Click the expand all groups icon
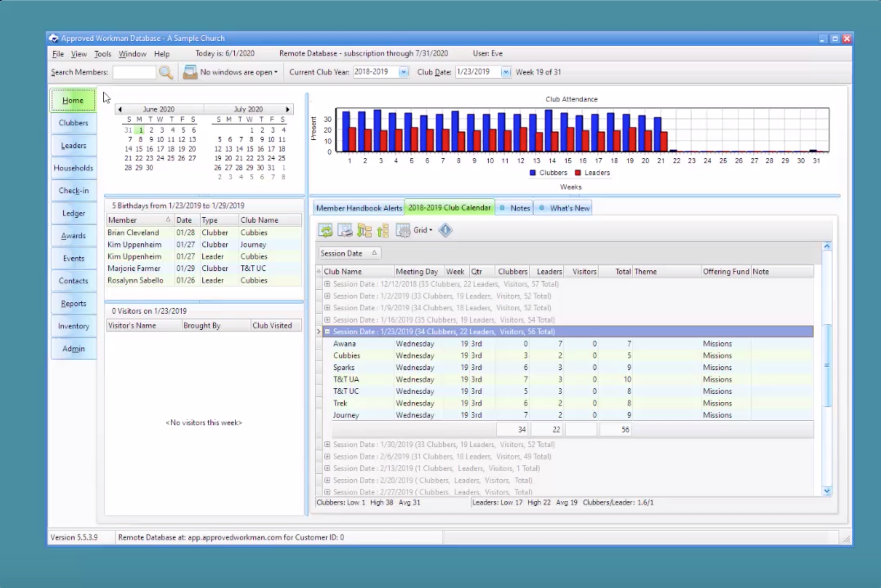Image resolution: width=881 pixels, height=588 pixels. pos(364,230)
